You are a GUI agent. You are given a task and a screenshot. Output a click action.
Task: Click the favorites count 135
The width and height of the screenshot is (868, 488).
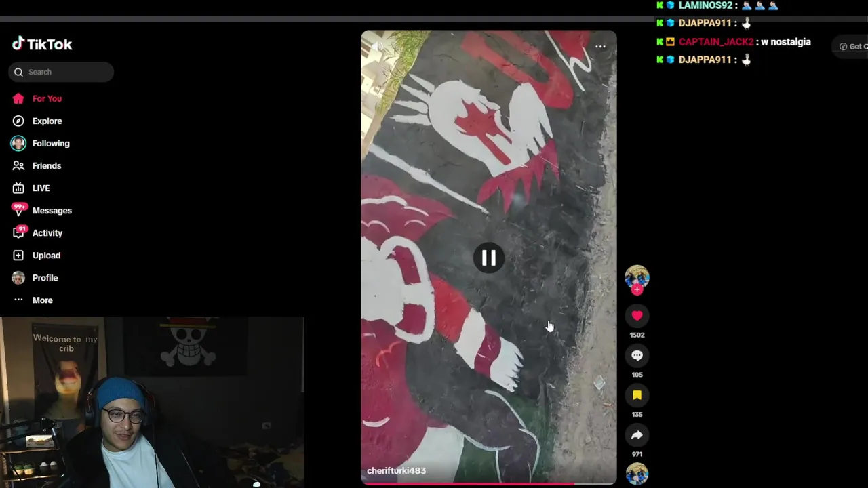637,414
